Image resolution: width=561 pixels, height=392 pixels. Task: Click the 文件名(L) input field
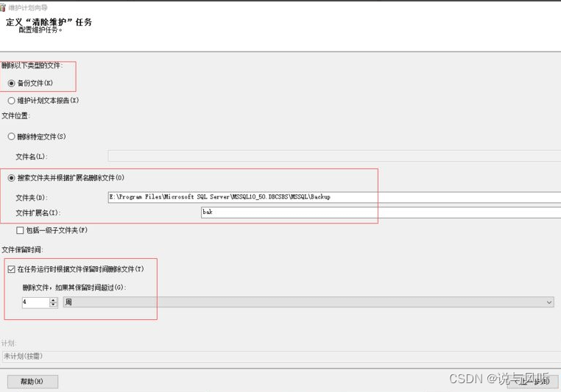pyautogui.click(x=334, y=156)
